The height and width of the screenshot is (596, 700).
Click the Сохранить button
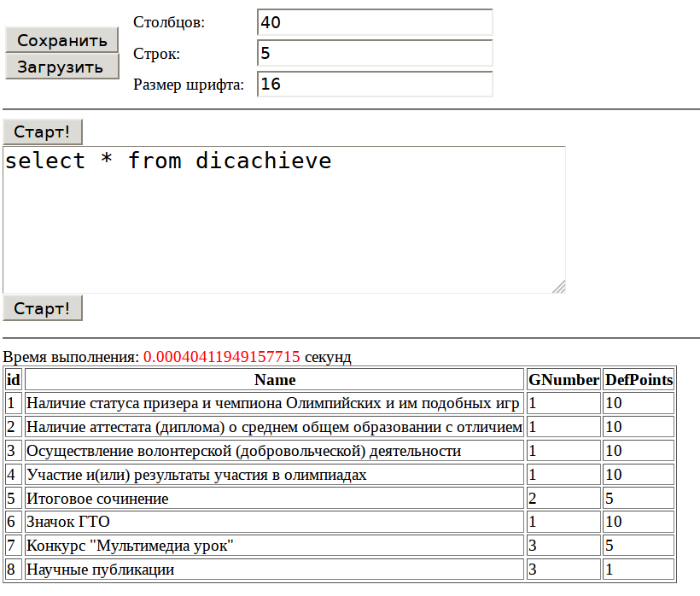tap(62, 40)
